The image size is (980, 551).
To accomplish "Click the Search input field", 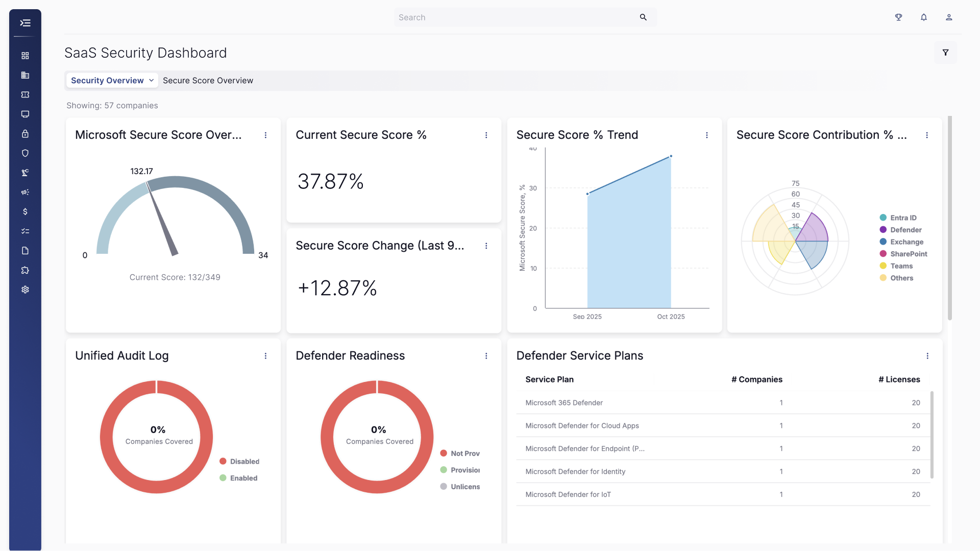I will pos(525,17).
